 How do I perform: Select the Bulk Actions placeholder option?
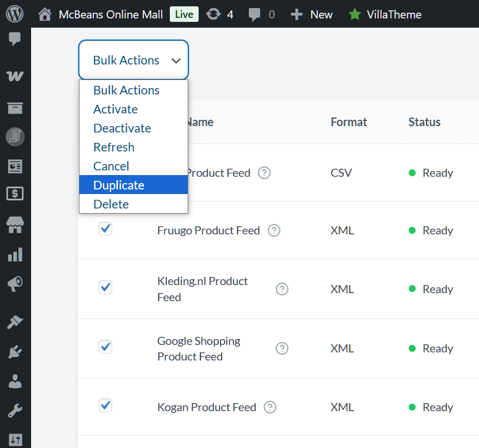[x=134, y=90]
